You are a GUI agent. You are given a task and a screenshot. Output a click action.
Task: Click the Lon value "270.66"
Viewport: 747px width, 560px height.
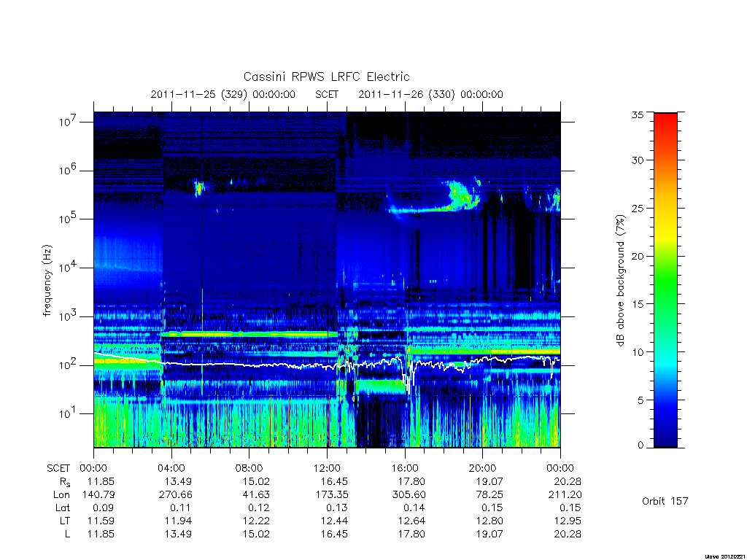(x=175, y=495)
